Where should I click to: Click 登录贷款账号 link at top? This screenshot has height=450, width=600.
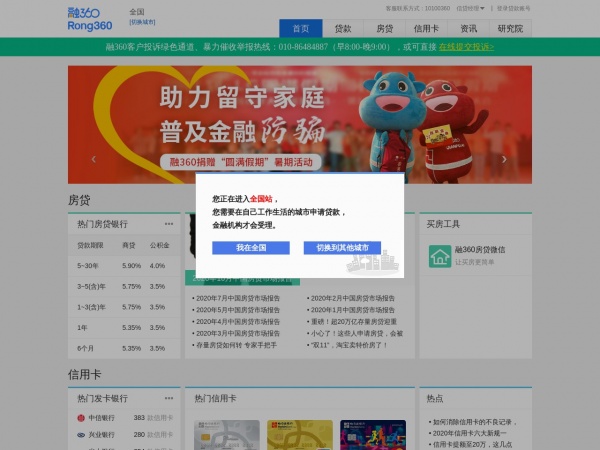(x=514, y=8)
